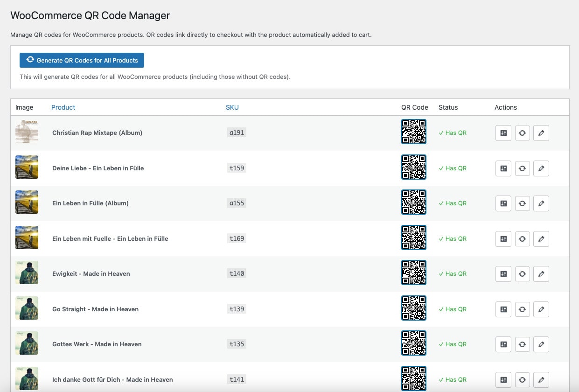Screen dimensions: 579x392
Task: Sort table by Product column header
Action: coord(63,107)
